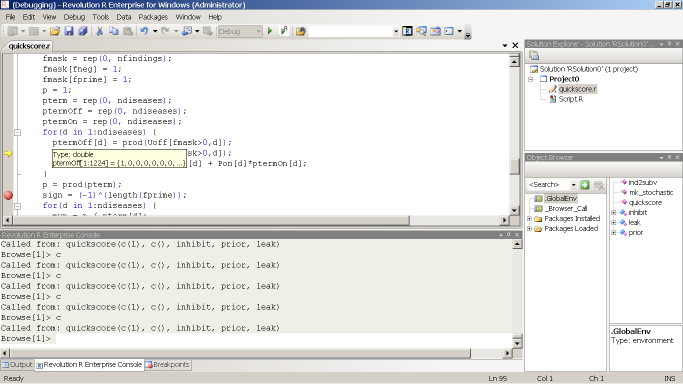Select the mk_stochastic function in Object Browser

pyautogui.click(x=651, y=192)
